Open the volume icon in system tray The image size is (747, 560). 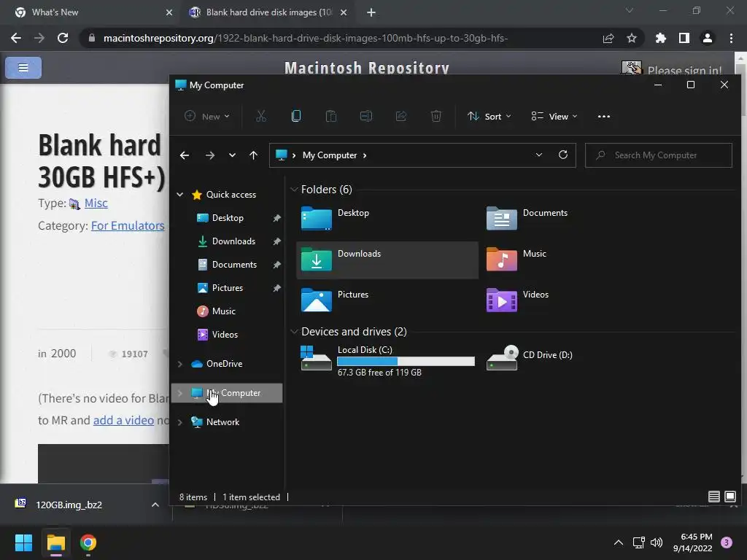point(657,542)
